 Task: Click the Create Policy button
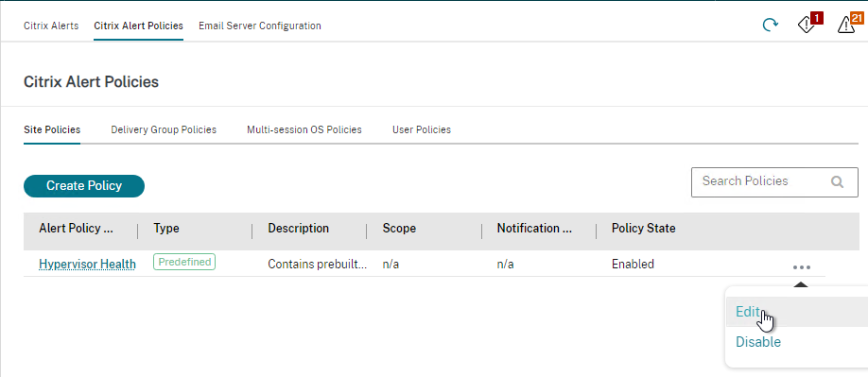point(84,186)
